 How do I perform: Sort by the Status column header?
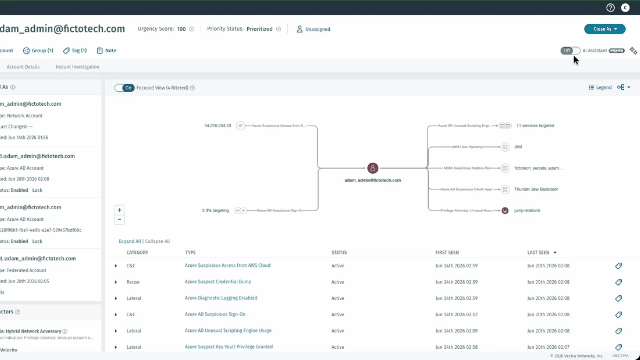339,253
